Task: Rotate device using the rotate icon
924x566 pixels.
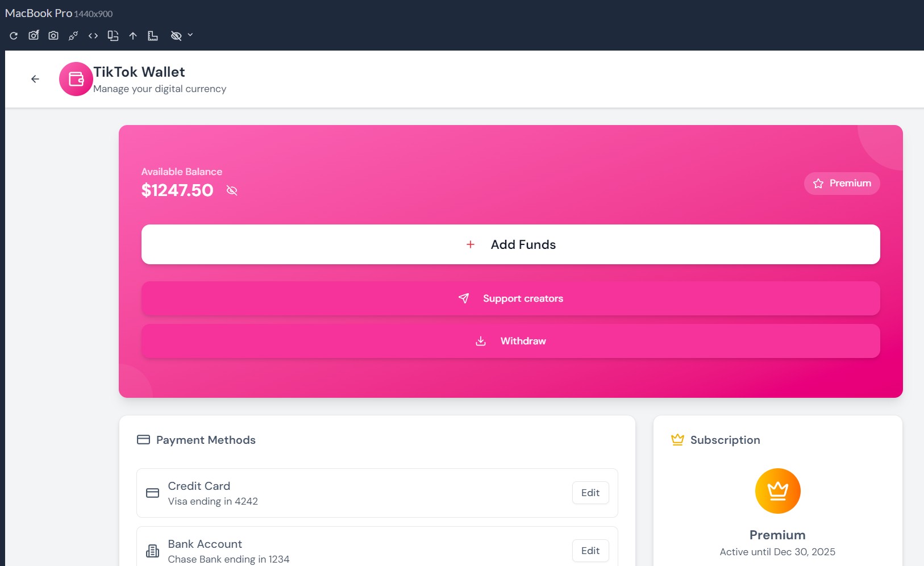Action: (113, 36)
